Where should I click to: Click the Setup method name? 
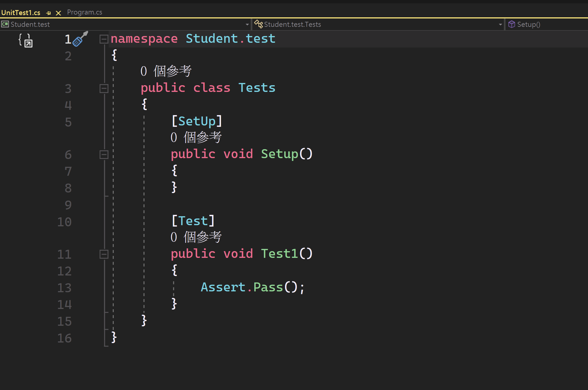(x=279, y=154)
